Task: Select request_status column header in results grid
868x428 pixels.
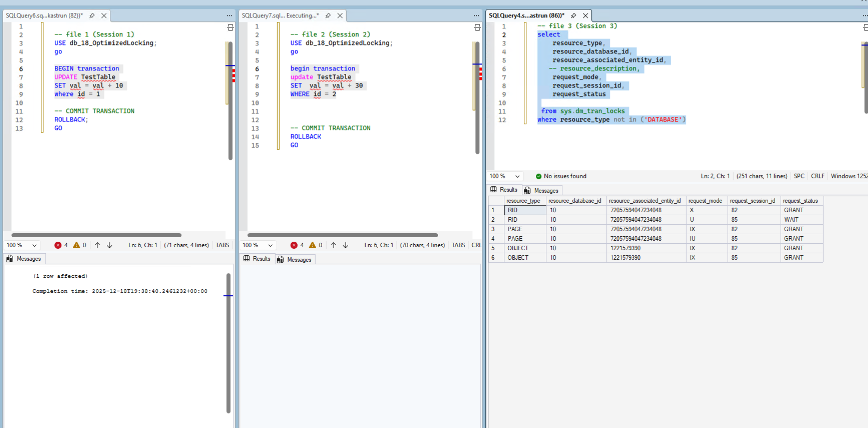Action: pos(800,201)
